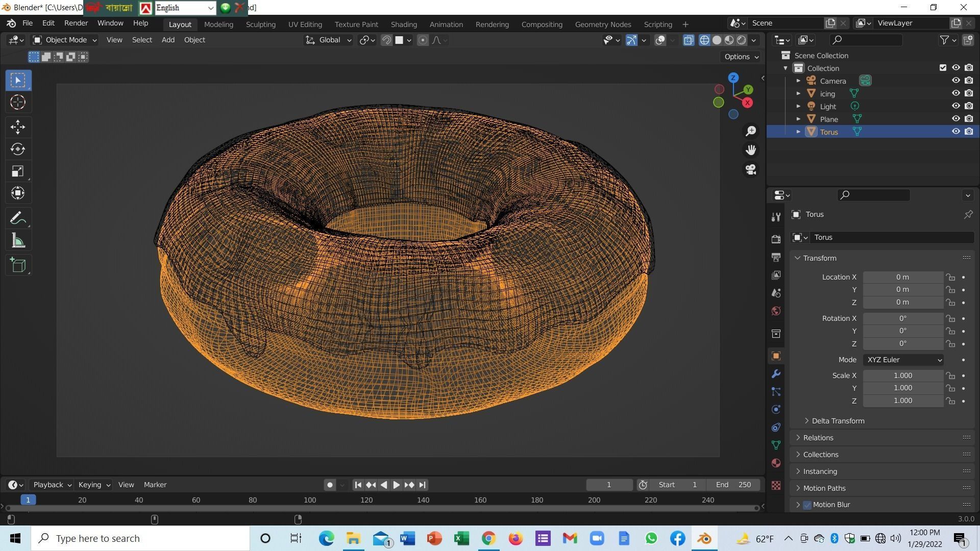Expand the Delta Transform panel

(838, 421)
